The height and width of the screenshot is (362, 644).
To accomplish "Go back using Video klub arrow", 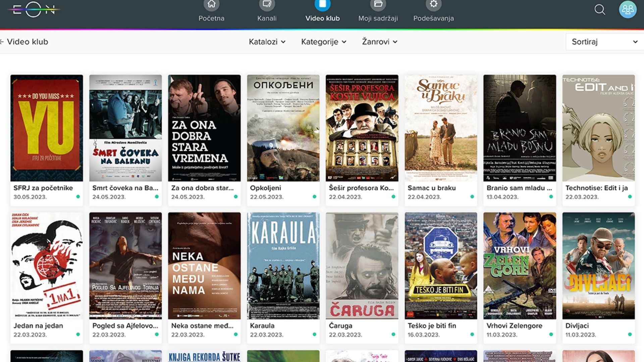I will click(3, 42).
